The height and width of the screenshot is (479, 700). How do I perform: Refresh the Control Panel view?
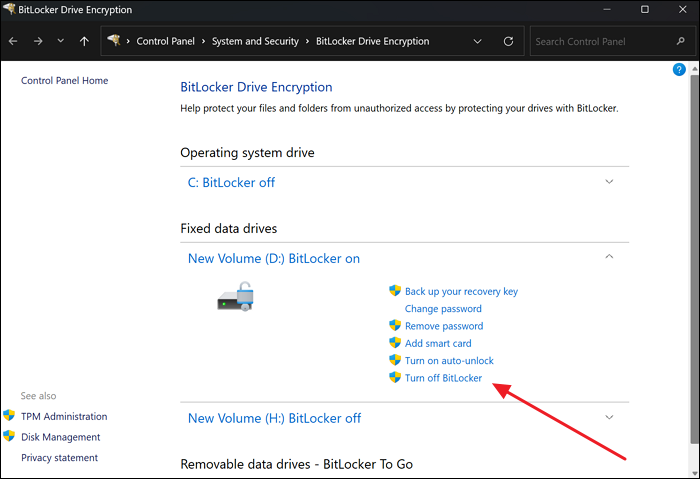(508, 42)
